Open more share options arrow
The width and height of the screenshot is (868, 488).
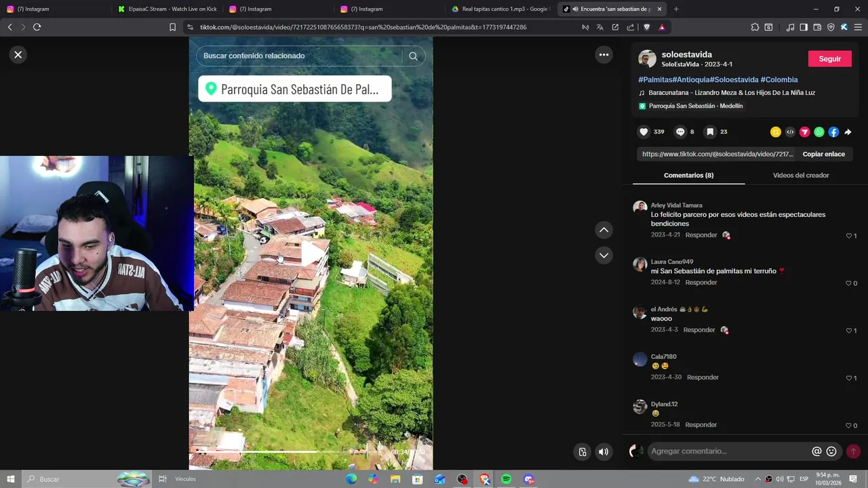(x=848, y=132)
